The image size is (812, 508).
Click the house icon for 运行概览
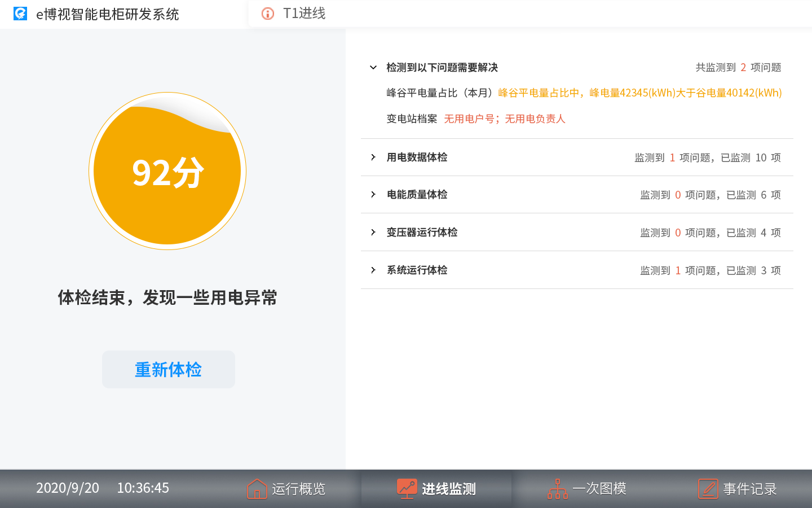[x=257, y=489]
